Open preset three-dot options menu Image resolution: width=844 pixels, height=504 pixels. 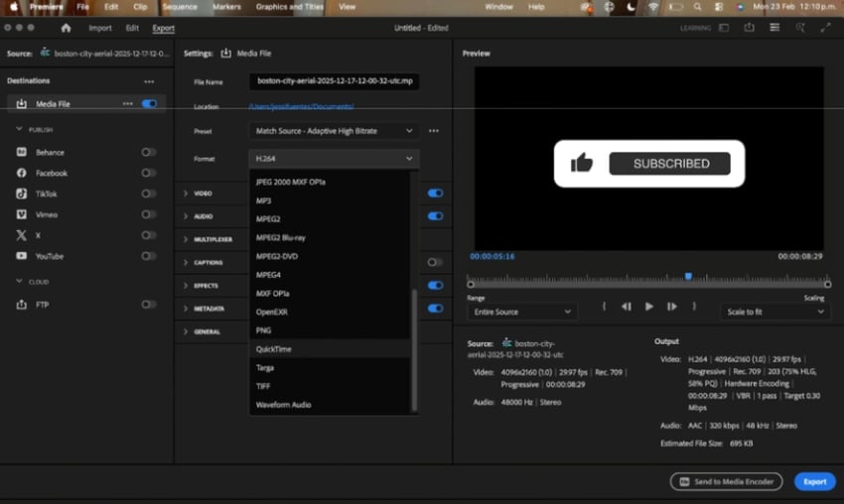click(434, 131)
